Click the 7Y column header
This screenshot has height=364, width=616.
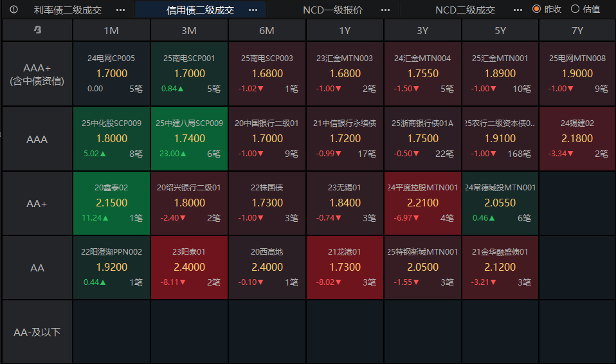click(x=577, y=30)
